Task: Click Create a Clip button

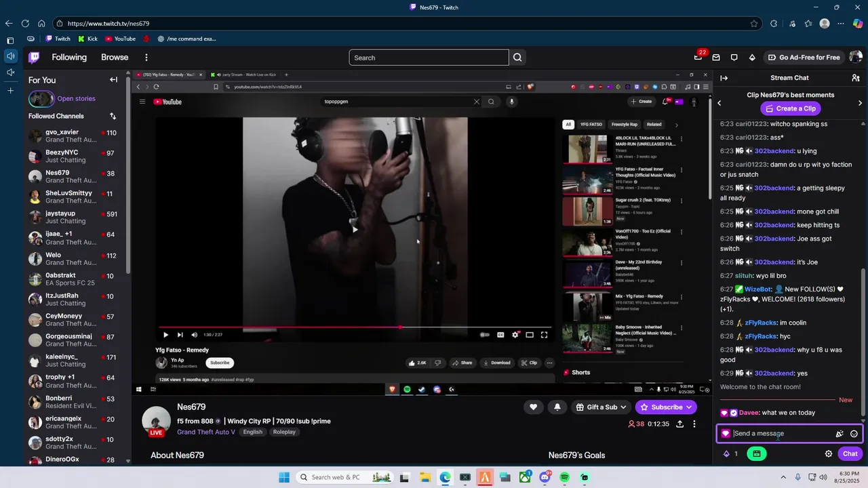Action: (x=790, y=108)
